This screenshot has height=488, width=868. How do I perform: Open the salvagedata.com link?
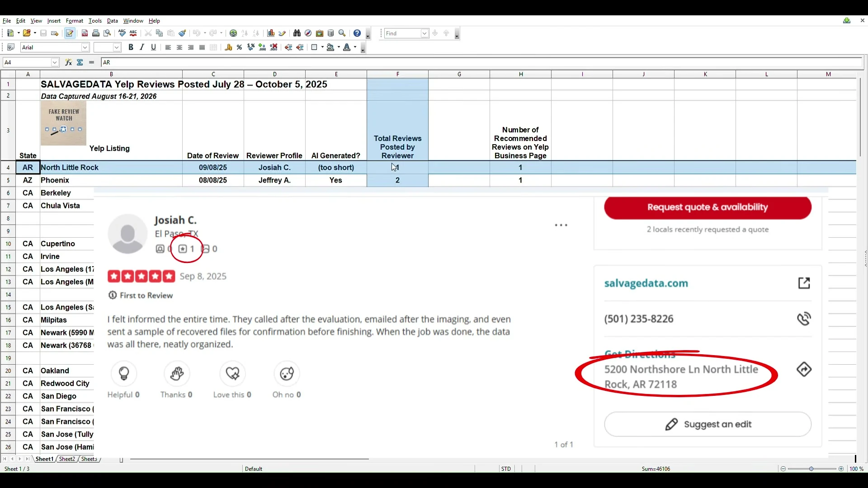tap(646, 283)
